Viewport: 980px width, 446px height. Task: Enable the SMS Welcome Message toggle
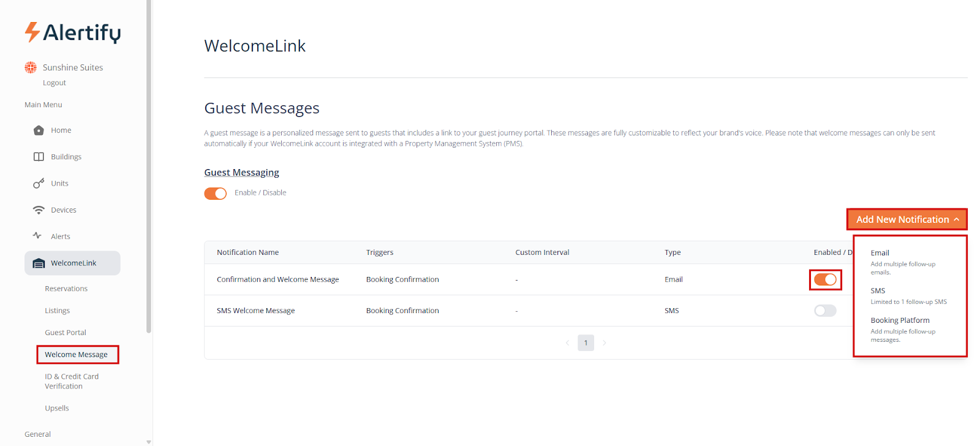(825, 311)
